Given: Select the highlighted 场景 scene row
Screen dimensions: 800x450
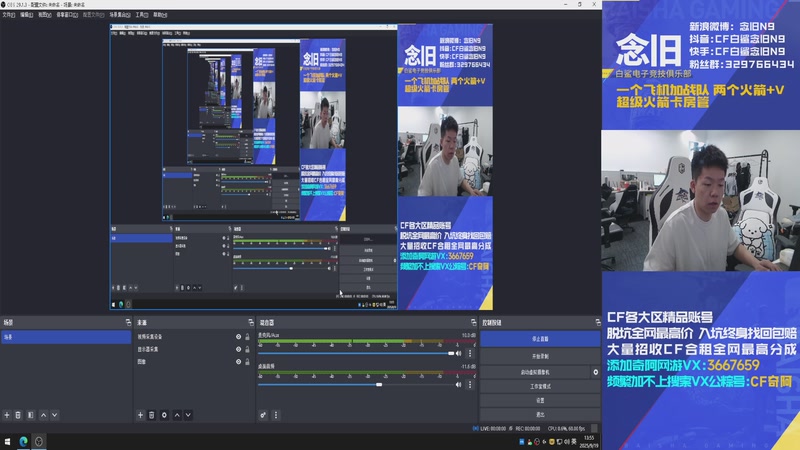Looking at the screenshot, I should tap(66, 337).
